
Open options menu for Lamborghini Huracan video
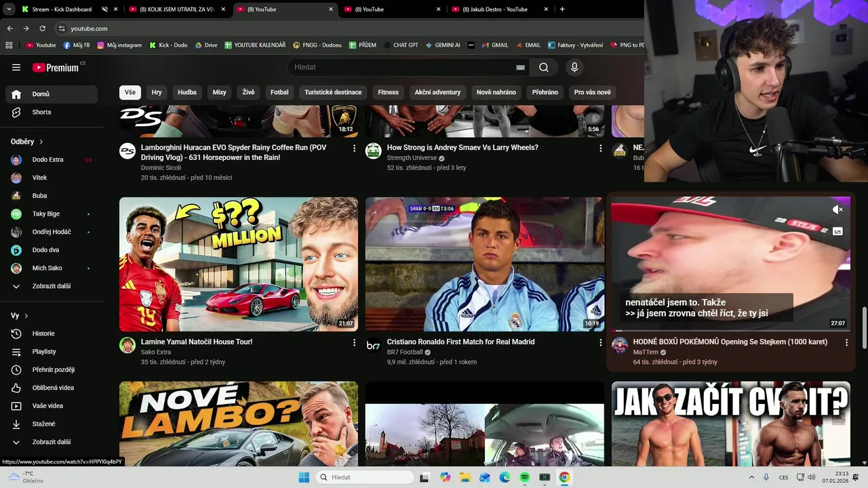pyautogui.click(x=354, y=148)
